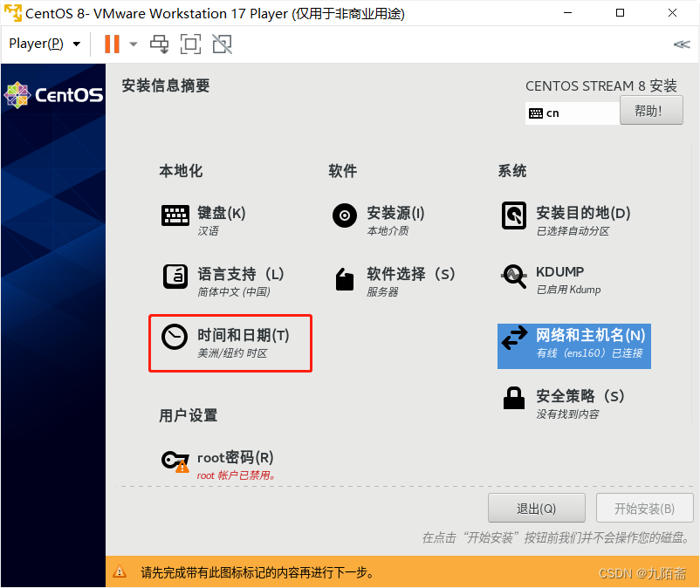Collapse the VMware toolbar with double chevron

(682, 44)
